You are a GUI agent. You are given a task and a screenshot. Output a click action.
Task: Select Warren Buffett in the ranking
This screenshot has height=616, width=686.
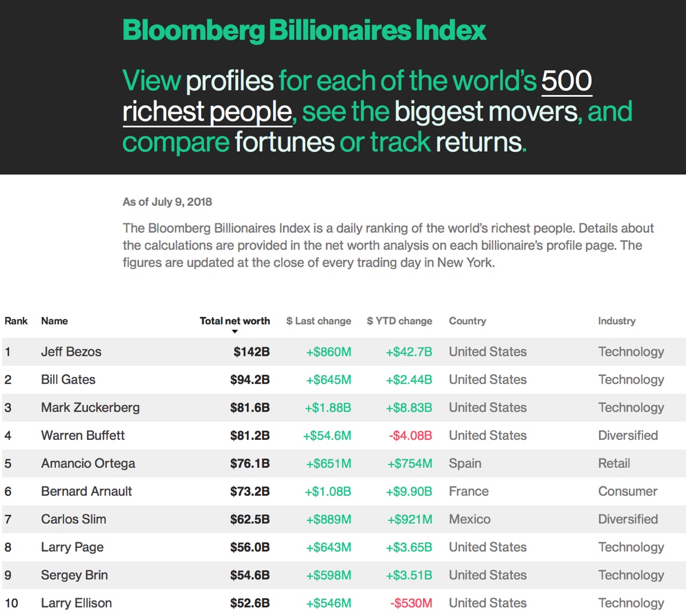tap(83, 436)
